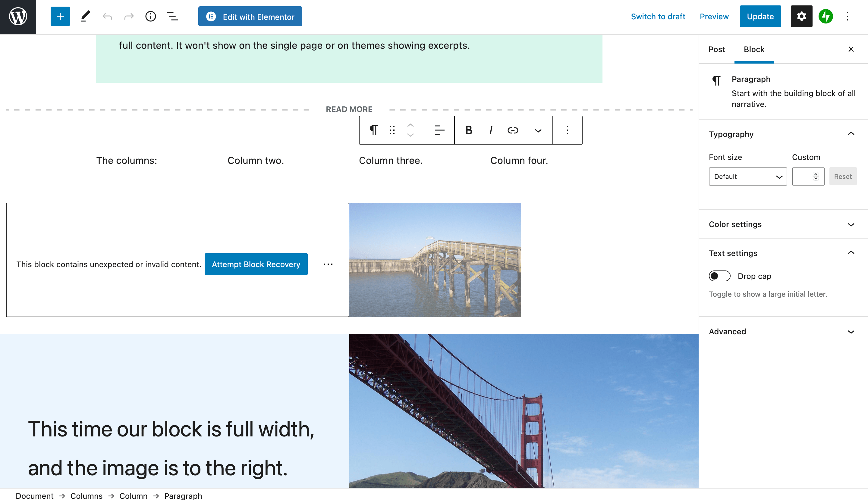Open more options via the kebab icon
Viewport: 868px width, 503px height.
567,130
